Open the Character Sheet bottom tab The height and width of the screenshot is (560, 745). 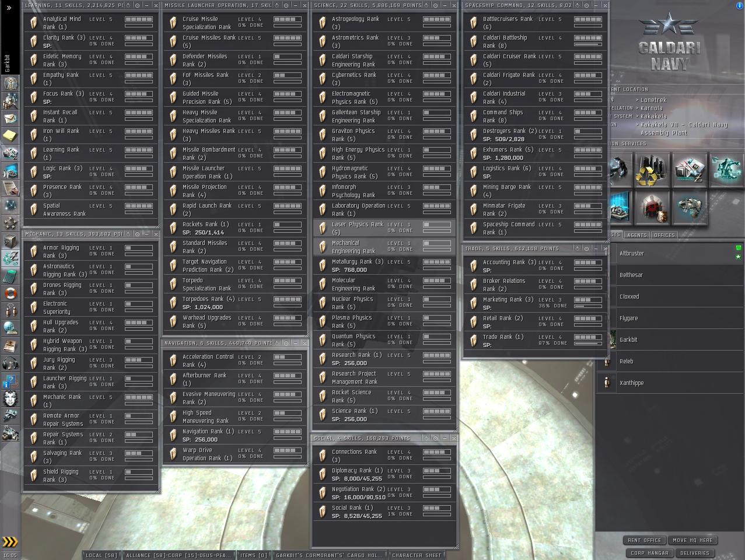[x=417, y=555]
